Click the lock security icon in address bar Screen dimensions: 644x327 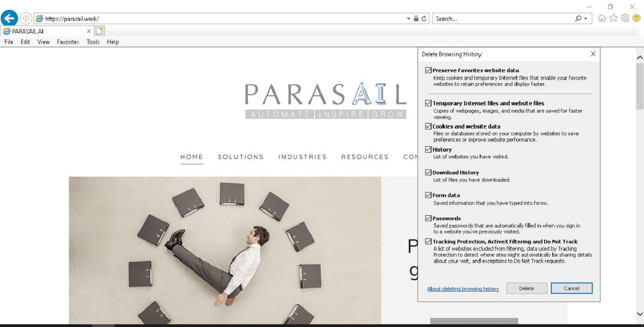click(416, 19)
